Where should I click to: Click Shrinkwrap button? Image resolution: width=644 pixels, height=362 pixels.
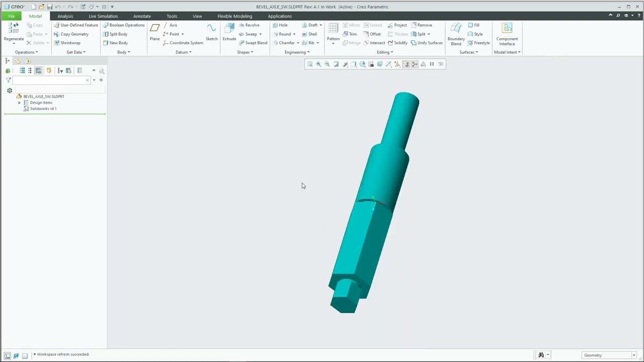(67, 43)
